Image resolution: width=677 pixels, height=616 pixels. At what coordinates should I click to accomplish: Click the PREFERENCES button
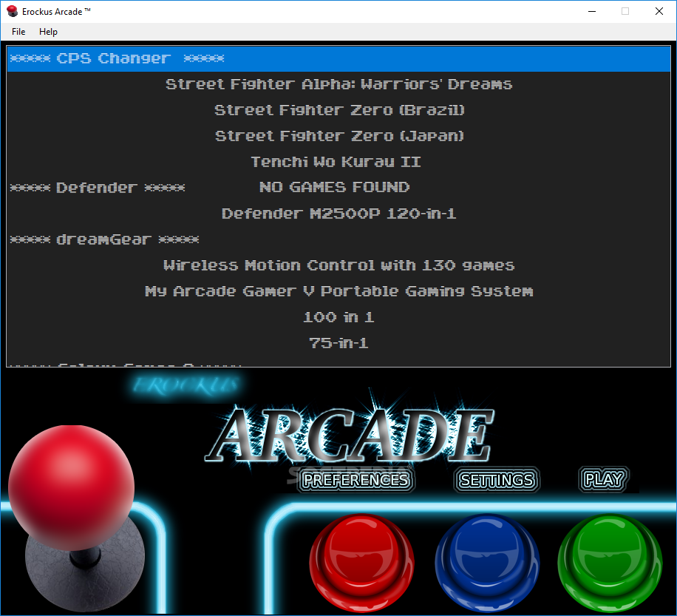(x=355, y=479)
